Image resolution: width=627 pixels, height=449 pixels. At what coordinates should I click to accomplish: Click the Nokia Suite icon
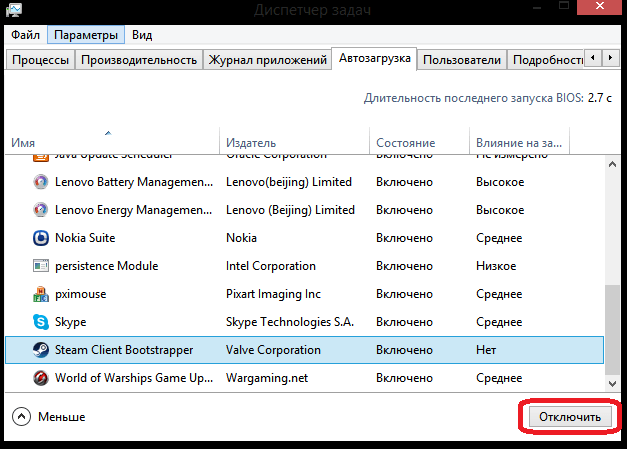coord(40,238)
